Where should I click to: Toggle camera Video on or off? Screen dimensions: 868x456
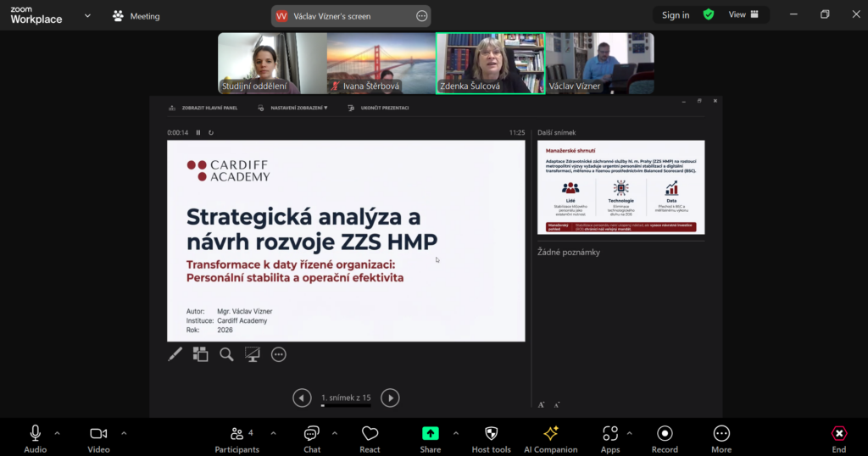click(98, 438)
